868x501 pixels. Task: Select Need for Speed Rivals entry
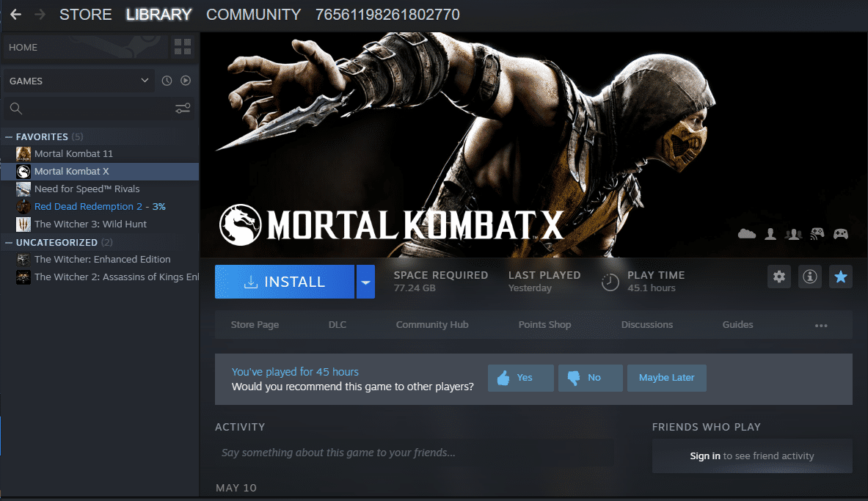pos(100,189)
